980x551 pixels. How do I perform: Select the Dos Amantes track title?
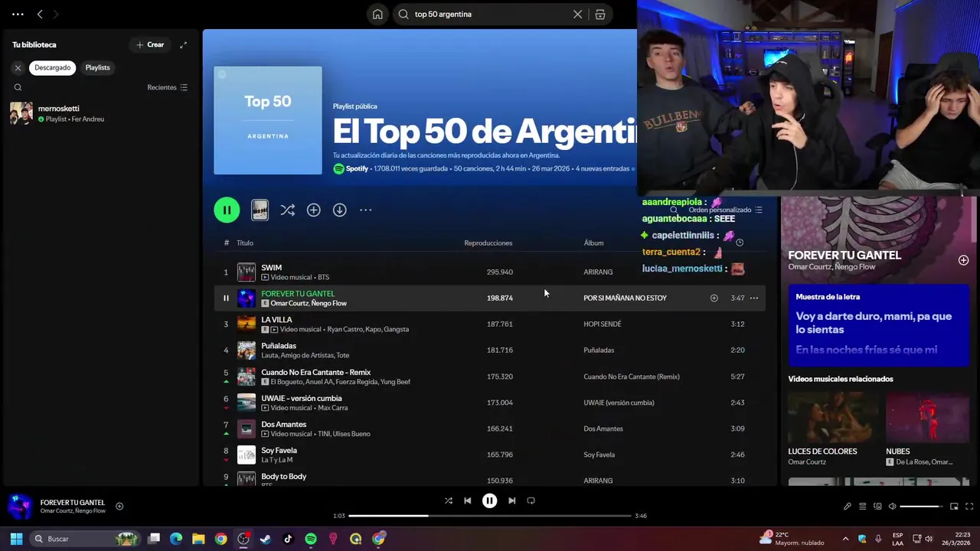[283, 424]
